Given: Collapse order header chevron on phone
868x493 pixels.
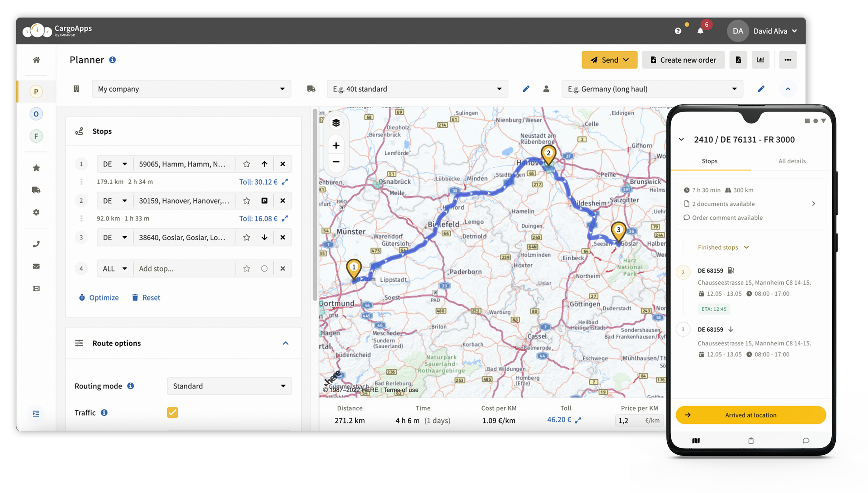Looking at the screenshot, I should (x=681, y=140).
